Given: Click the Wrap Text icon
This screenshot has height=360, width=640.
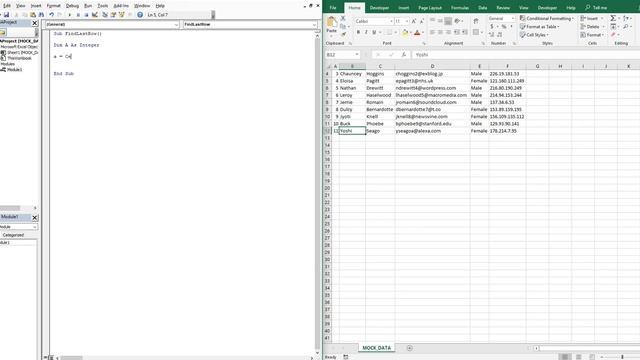Looking at the screenshot, I should [476, 21].
